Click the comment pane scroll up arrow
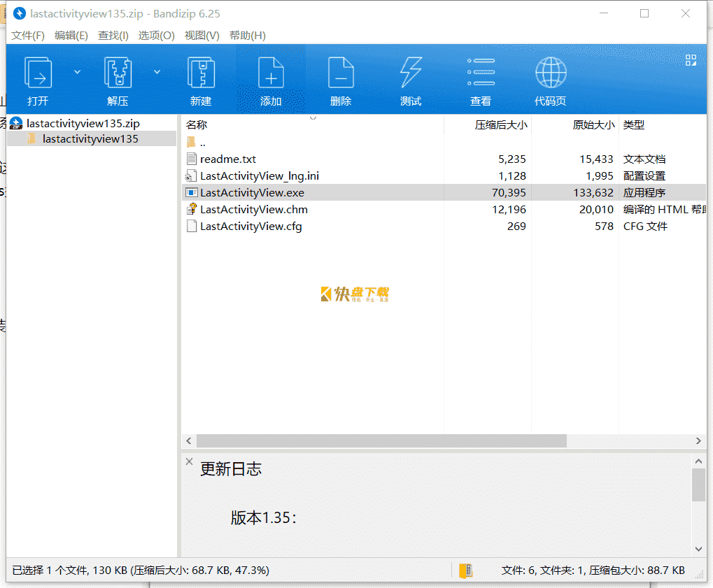The image size is (713, 588). click(698, 461)
